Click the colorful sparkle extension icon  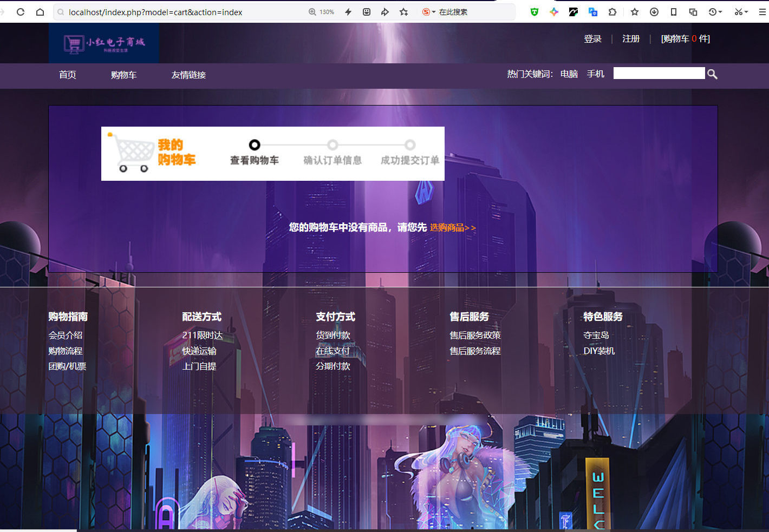point(554,12)
